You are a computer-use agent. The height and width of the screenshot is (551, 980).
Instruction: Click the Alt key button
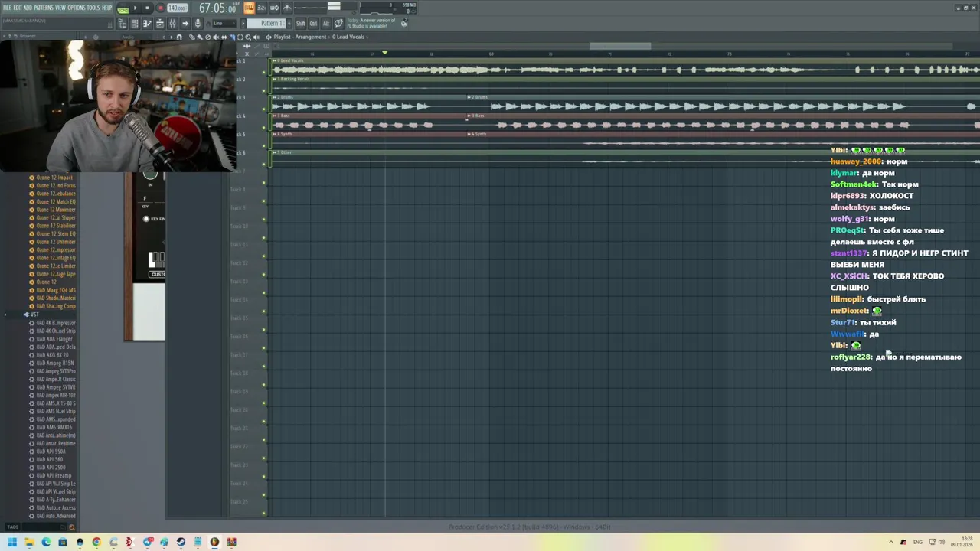[x=326, y=24]
